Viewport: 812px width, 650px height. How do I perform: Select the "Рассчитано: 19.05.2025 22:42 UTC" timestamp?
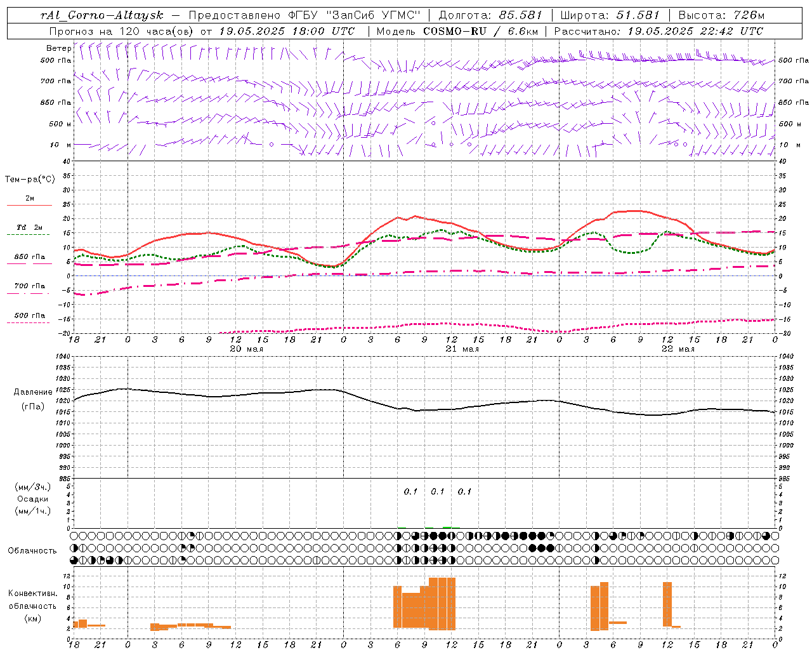click(x=658, y=31)
